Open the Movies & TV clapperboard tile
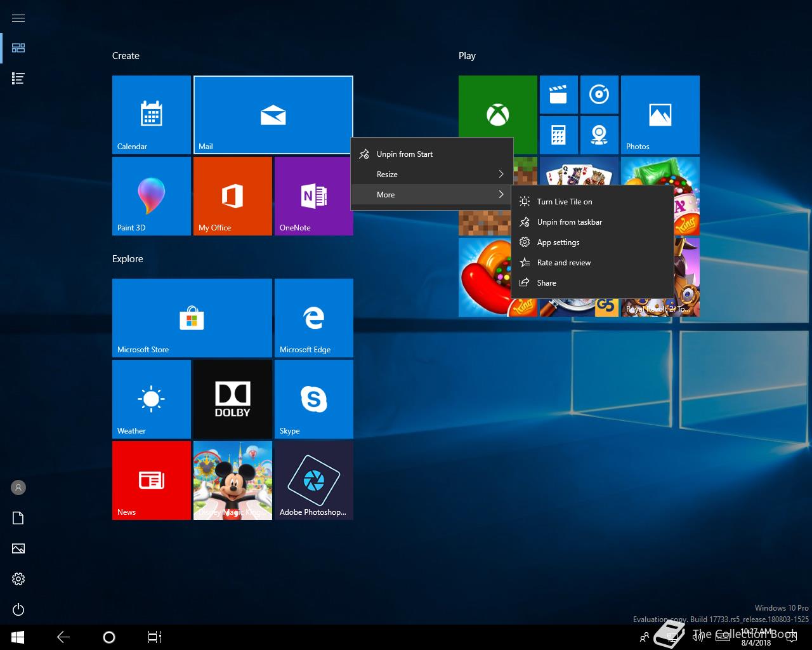812x650 pixels. pyautogui.click(x=558, y=95)
